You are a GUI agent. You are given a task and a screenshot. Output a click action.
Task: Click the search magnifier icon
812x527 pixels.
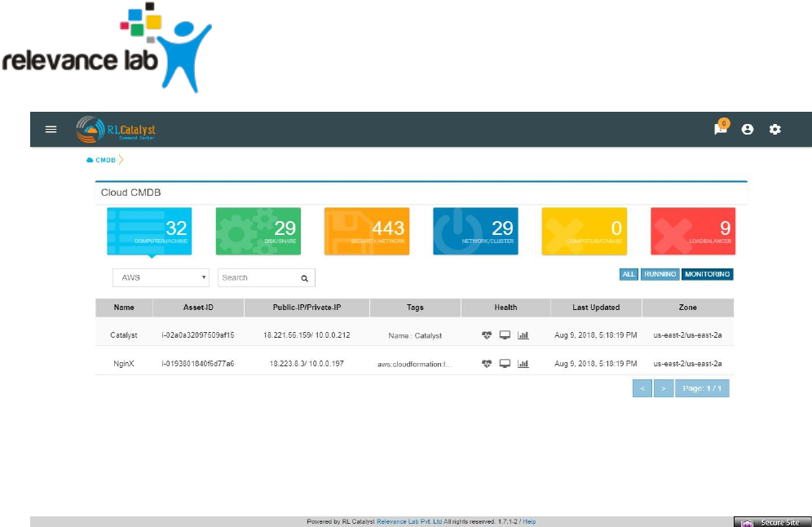click(305, 278)
